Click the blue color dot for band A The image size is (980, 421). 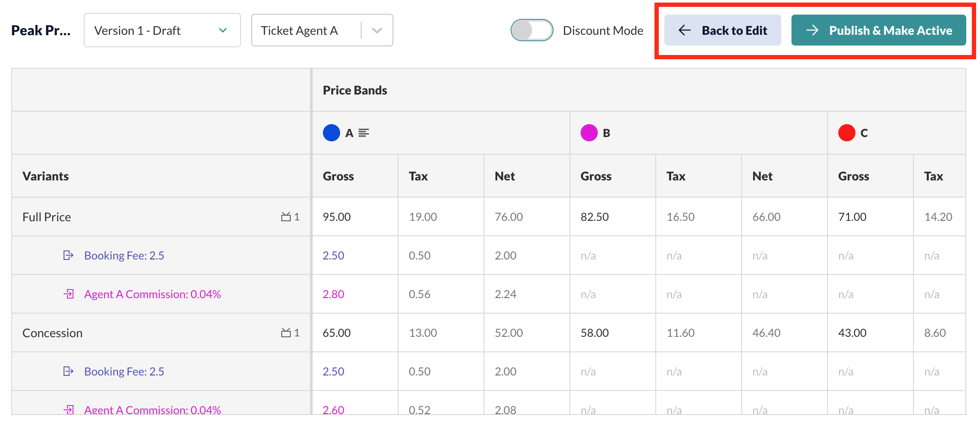332,133
